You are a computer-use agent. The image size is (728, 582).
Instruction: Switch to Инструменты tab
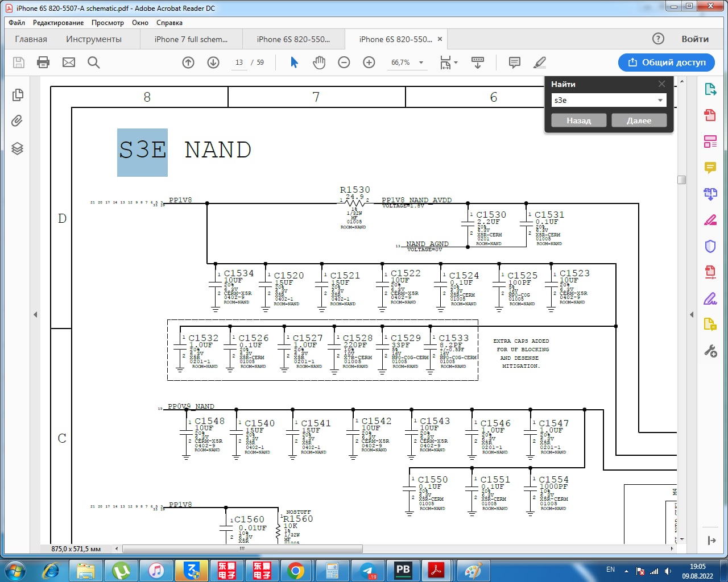coord(94,39)
